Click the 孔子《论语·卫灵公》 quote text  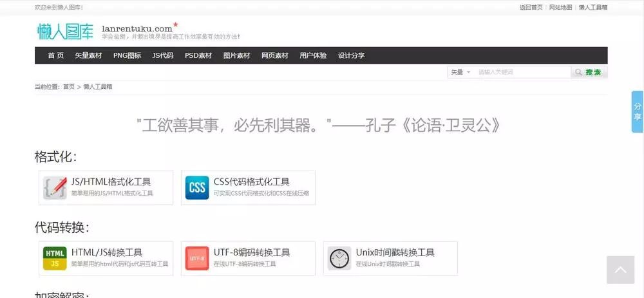pyautogui.click(x=433, y=126)
